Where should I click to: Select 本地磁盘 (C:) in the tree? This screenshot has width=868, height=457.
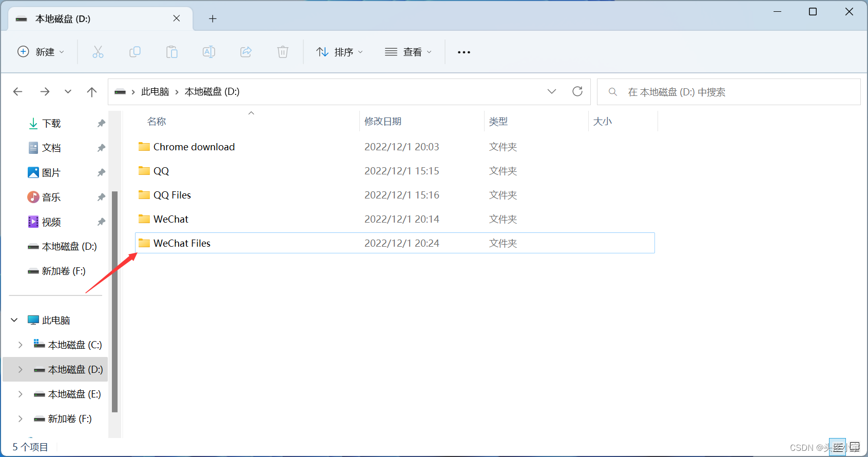pyautogui.click(x=75, y=345)
